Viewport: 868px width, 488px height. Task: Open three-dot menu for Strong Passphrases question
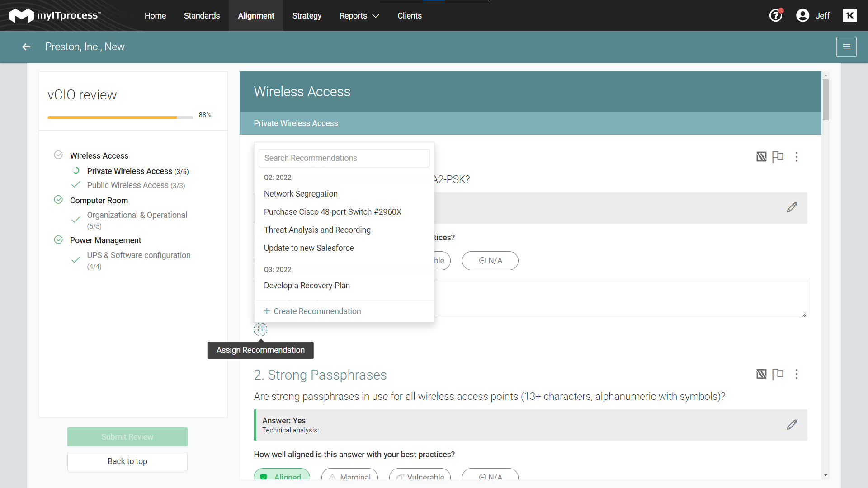coord(796,374)
